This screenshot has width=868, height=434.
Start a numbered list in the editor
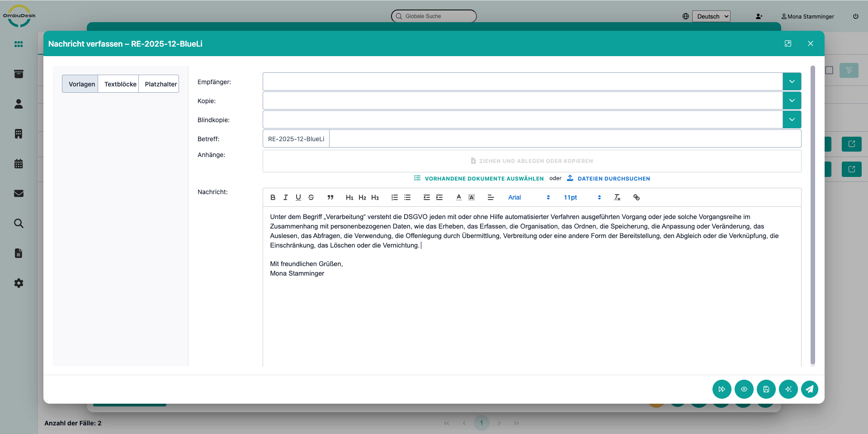click(x=395, y=197)
